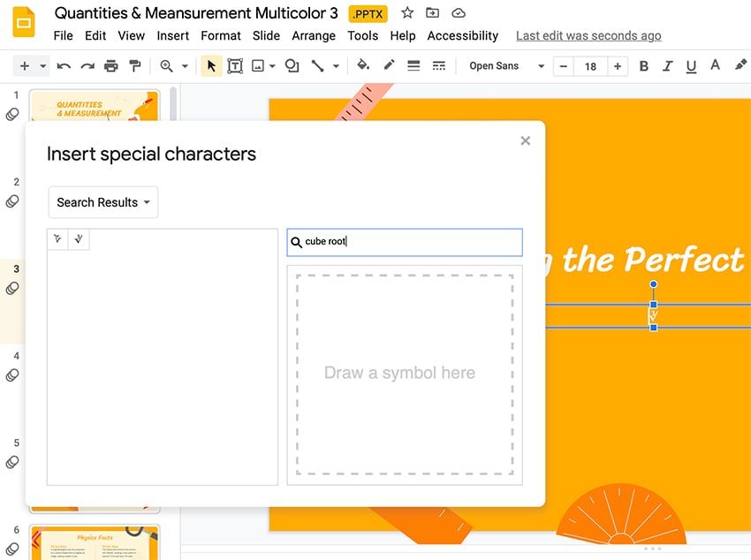This screenshot has height=560, width=751.
Task: Toggle underline formatting
Action: (x=691, y=65)
